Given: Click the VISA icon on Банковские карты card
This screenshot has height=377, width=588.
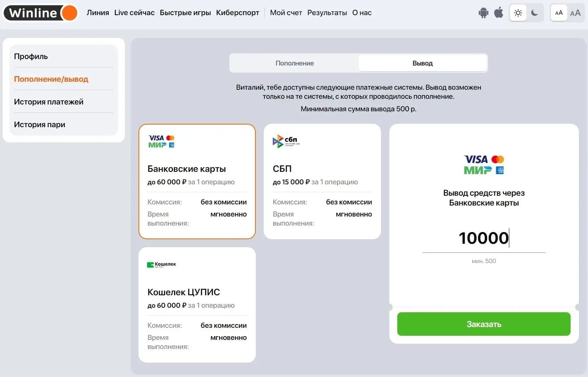Looking at the screenshot, I should tap(156, 138).
